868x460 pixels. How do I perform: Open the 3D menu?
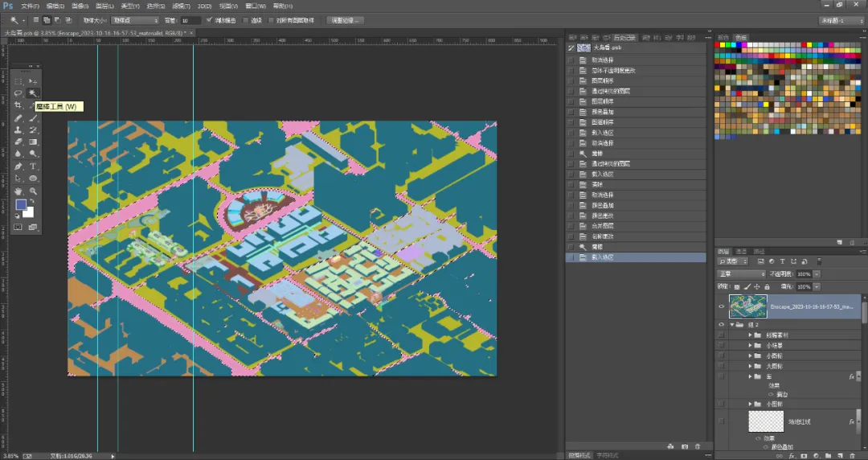point(204,6)
